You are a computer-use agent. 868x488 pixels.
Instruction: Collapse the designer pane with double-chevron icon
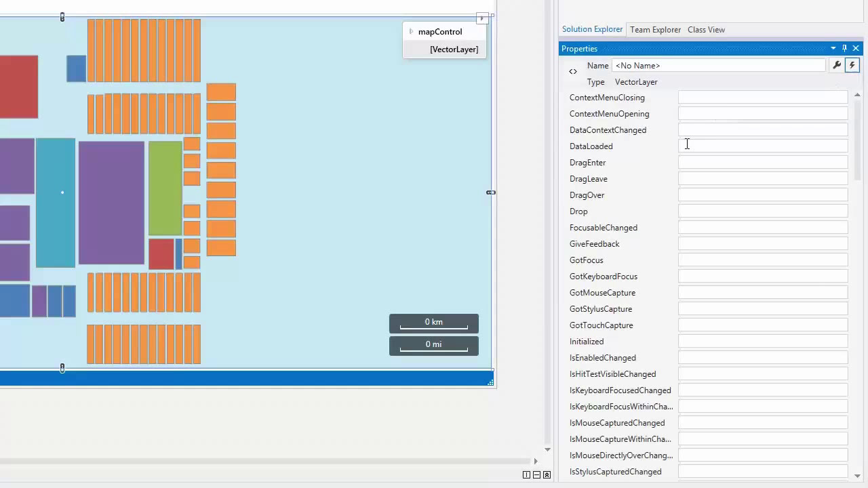click(547, 474)
